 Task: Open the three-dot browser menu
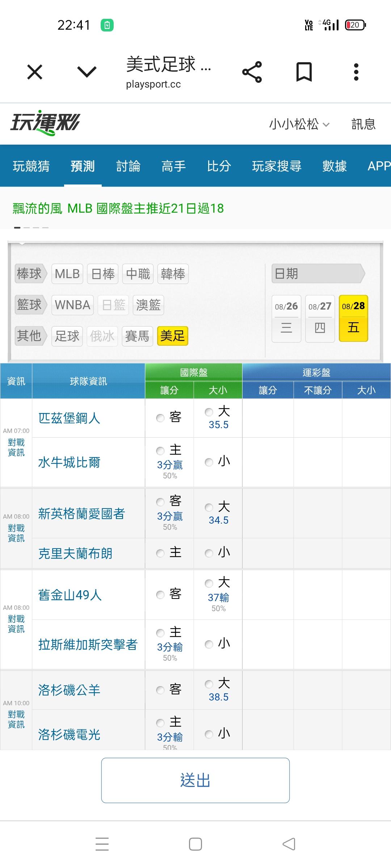[x=356, y=72]
